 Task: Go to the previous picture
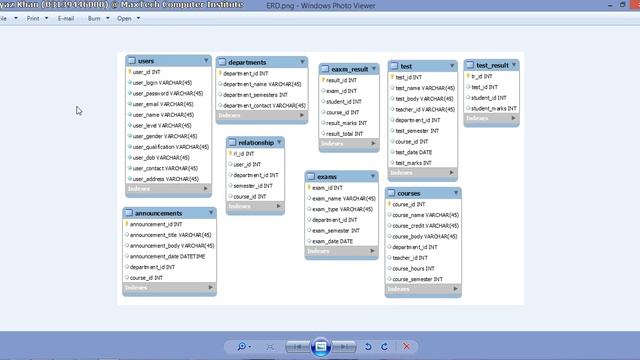[298, 347]
